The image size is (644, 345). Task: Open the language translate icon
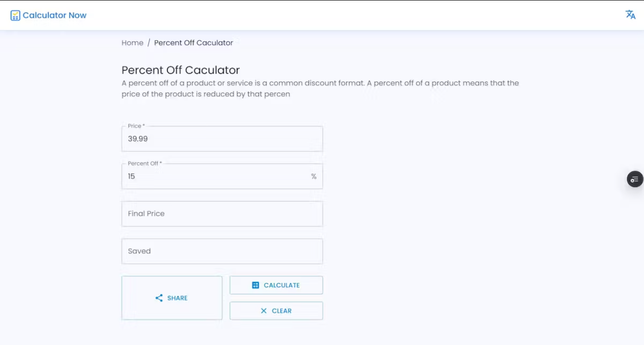click(x=630, y=15)
